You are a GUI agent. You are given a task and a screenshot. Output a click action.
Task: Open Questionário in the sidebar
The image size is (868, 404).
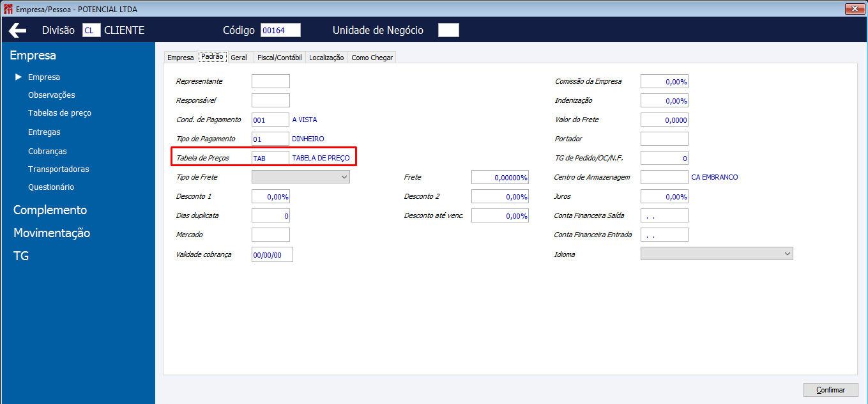coord(51,187)
